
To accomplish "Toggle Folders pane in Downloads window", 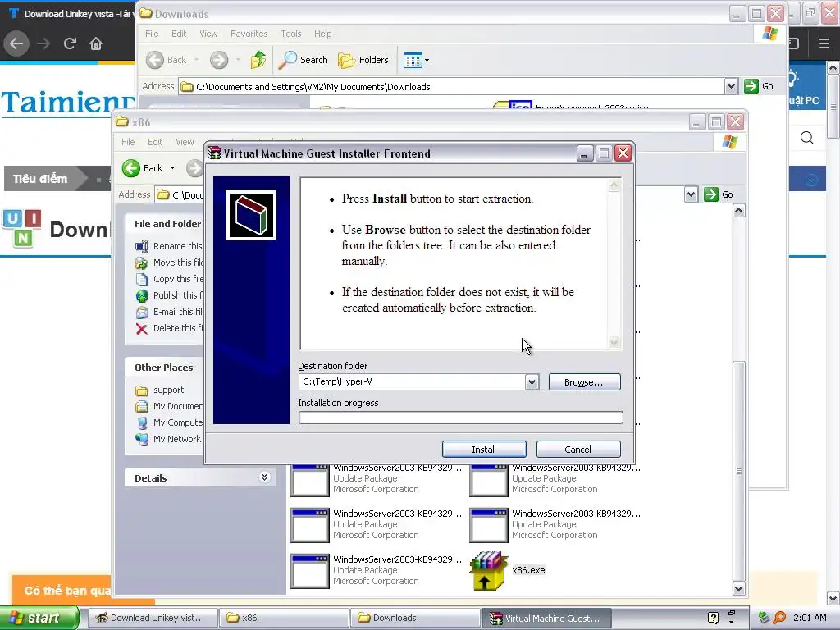I will click(x=363, y=60).
